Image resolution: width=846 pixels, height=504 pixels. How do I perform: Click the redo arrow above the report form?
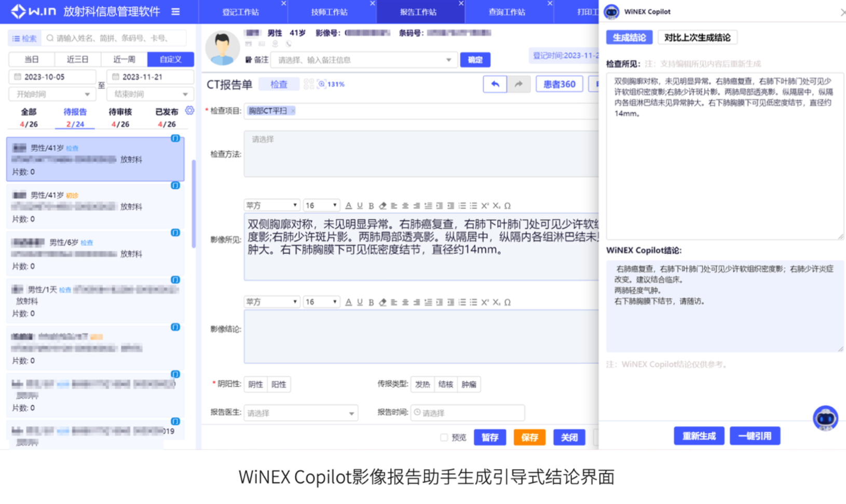coord(518,83)
